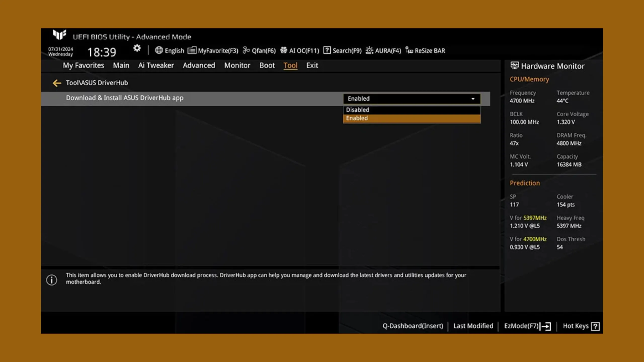The image size is (644, 362).
Task: Go to the Boot tab
Action: pyautogui.click(x=267, y=65)
